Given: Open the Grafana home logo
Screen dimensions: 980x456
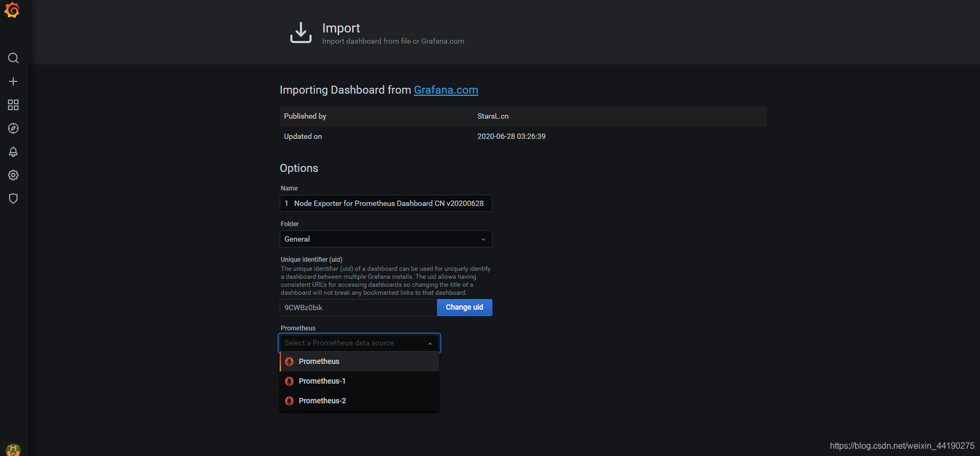Looking at the screenshot, I should (x=12, y=10).
